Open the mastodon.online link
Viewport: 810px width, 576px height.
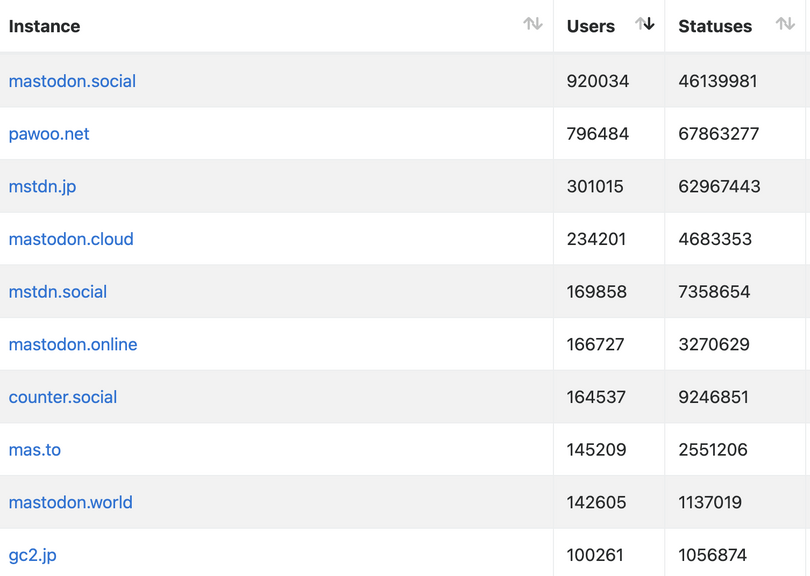click(x=73, y=345)
